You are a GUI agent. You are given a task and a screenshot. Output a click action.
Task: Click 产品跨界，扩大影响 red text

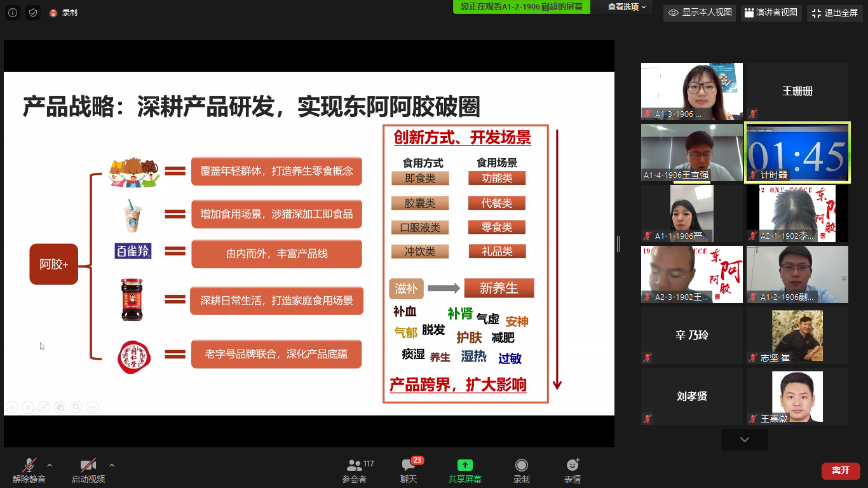(x=458, y=385)
